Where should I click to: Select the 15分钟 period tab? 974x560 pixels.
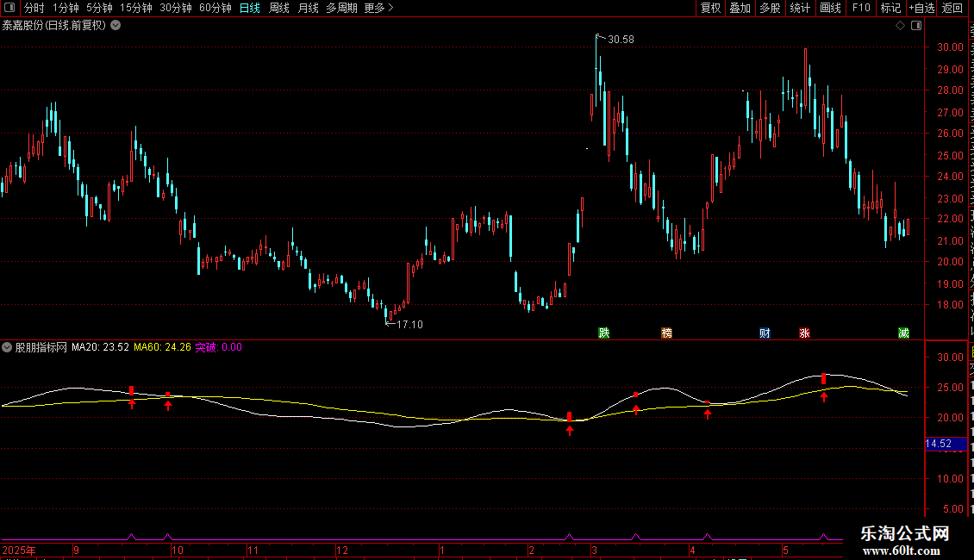tap(136, 8)
